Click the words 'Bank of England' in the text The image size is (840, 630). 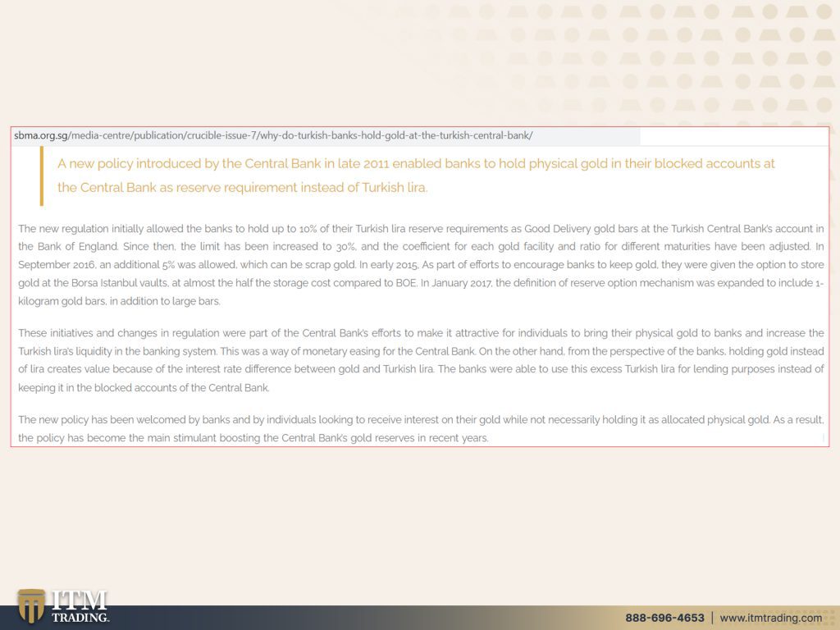click(x=77, y=246)
